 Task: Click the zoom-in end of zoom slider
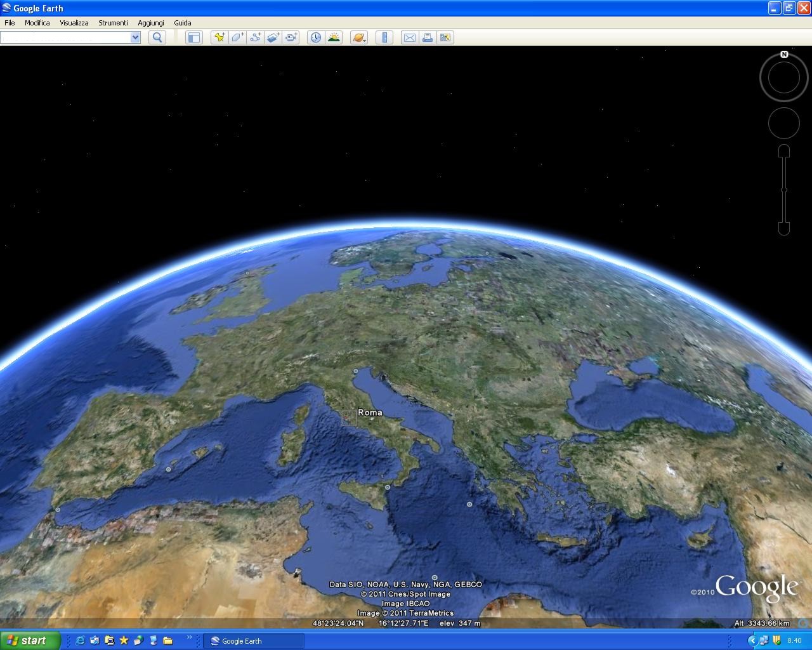[x=784, y=150]
